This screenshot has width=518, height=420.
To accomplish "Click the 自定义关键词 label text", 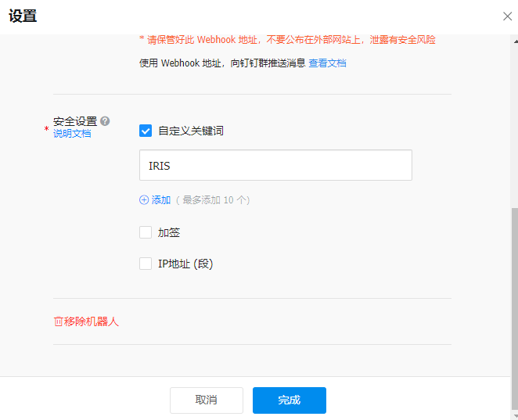I will [x=191, y=131].
